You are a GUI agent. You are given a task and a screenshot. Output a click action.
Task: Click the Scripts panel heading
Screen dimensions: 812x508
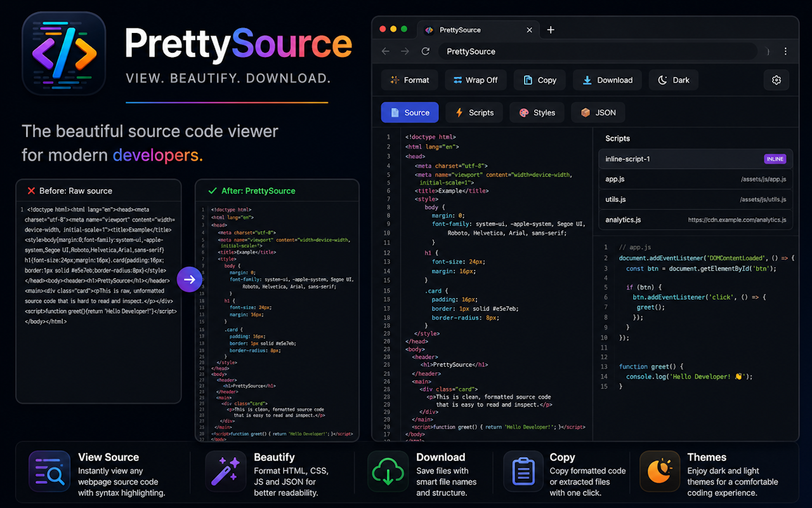click(617, 138)
